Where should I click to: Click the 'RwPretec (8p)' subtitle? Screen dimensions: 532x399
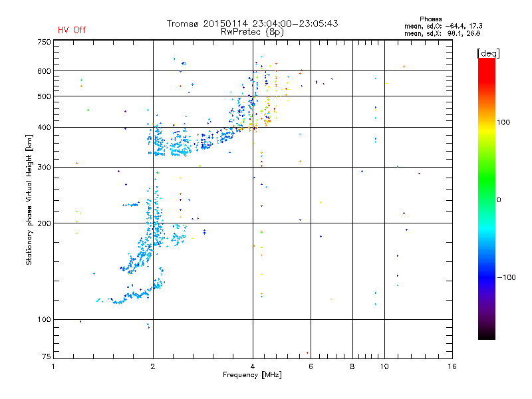click(253, 32)
